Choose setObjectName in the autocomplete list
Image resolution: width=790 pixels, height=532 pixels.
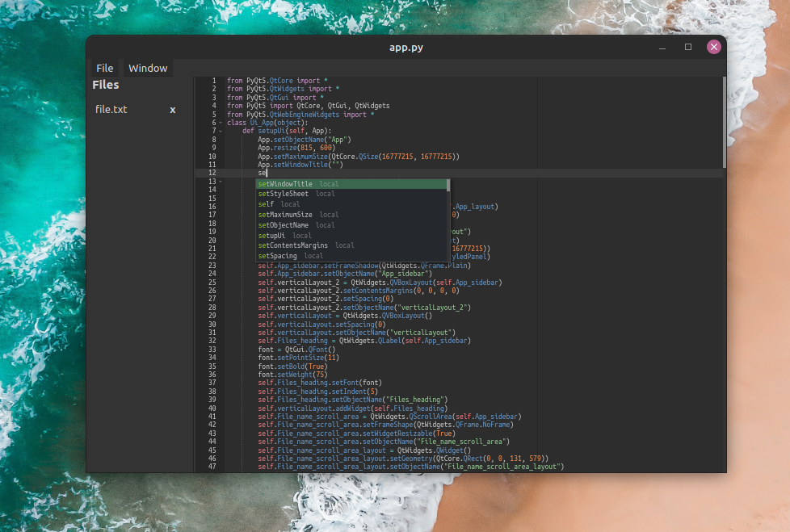point(351,225)
